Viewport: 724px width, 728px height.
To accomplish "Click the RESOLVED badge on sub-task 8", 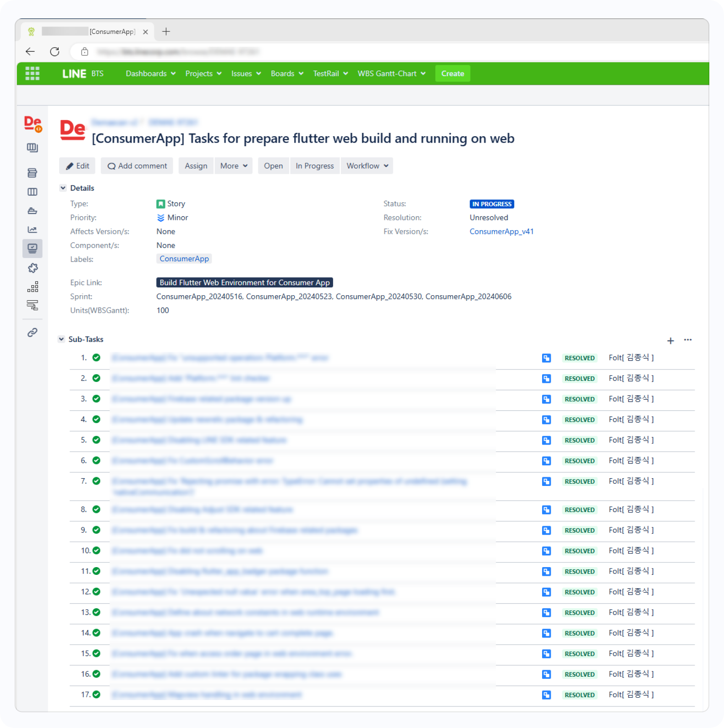I will [580, 510].
